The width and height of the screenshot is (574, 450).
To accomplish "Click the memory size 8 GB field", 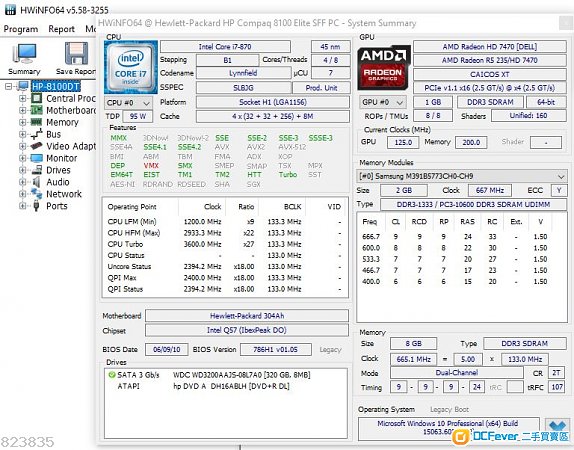I will [x=413, y=343].
